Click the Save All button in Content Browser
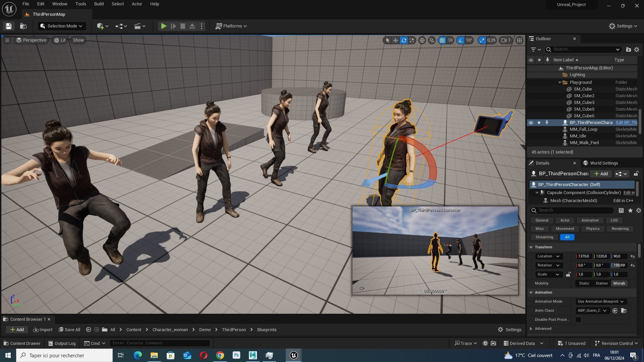The width and height of the screenshot is (644, 362). tap(69, 330)
